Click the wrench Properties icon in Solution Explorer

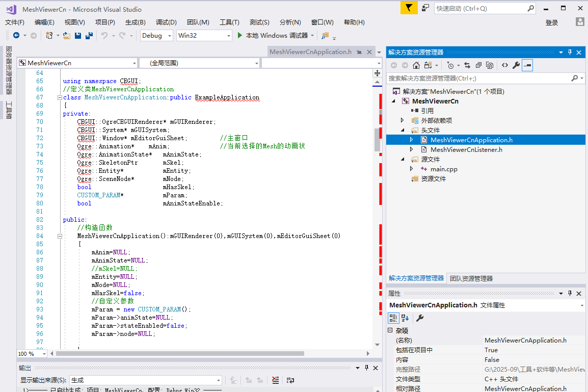coord(516,65)
